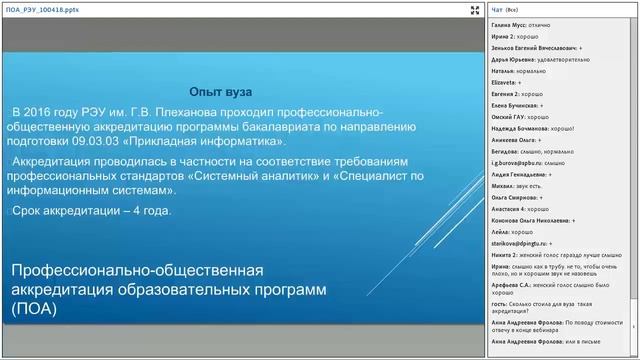The height and width of the screenshot is (360, 640).
Task: Select Бегидова: слышно, нормально message
Action: pos(533,151)
